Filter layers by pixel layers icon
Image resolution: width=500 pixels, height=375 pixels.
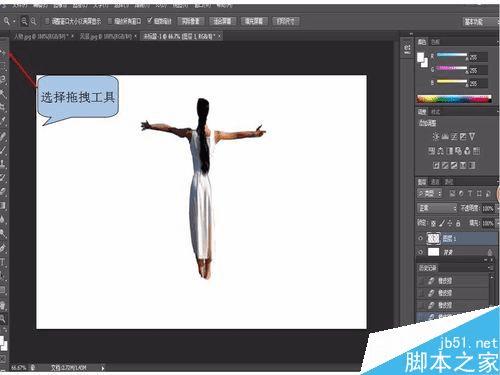(452, 193)
